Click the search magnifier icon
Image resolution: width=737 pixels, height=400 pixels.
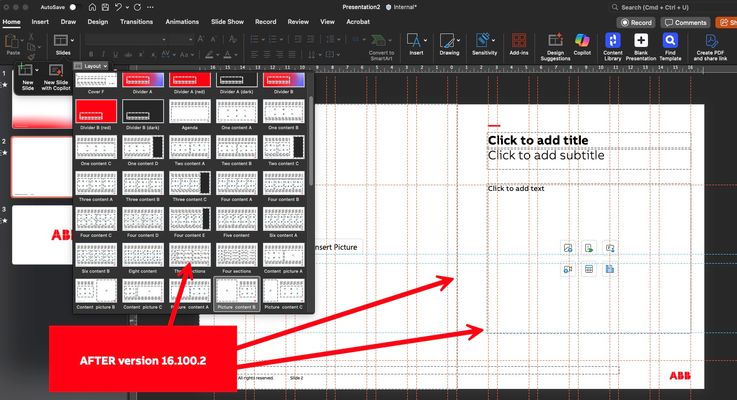pos(615,7)
